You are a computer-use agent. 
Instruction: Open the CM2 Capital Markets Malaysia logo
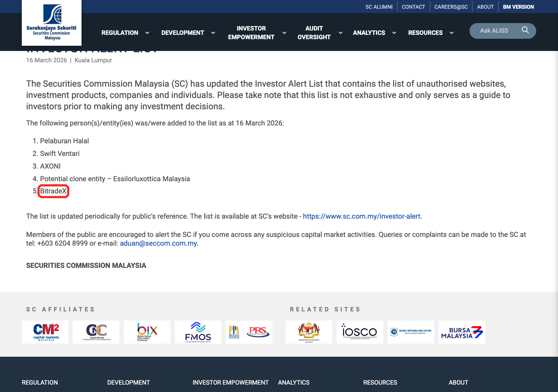(45, 332)
